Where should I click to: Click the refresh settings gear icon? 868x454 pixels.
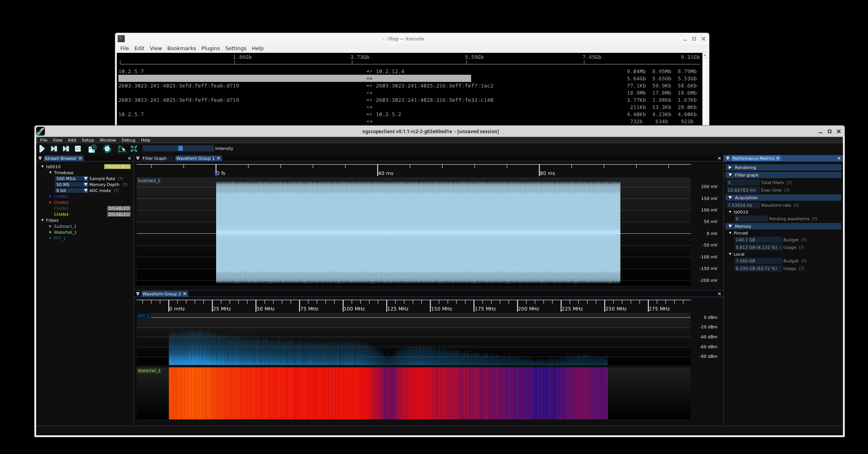point(107,149)
